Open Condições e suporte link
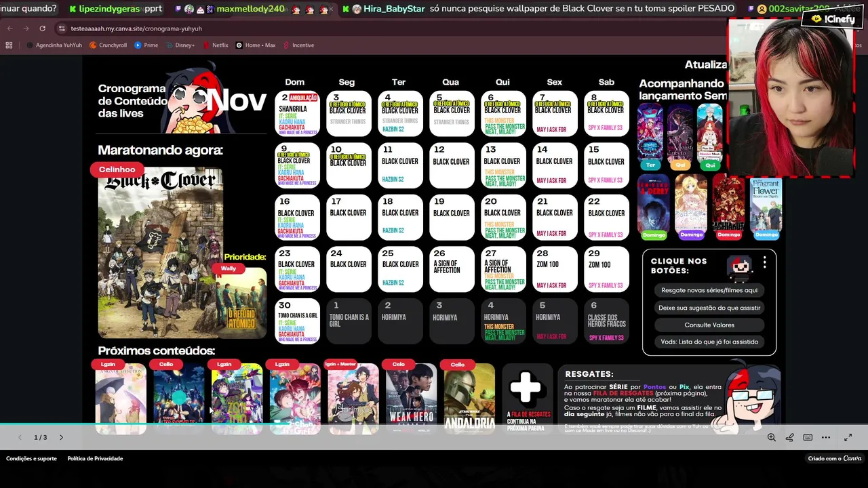The height and width of the screenshot is (488, 868). [31, 459]
